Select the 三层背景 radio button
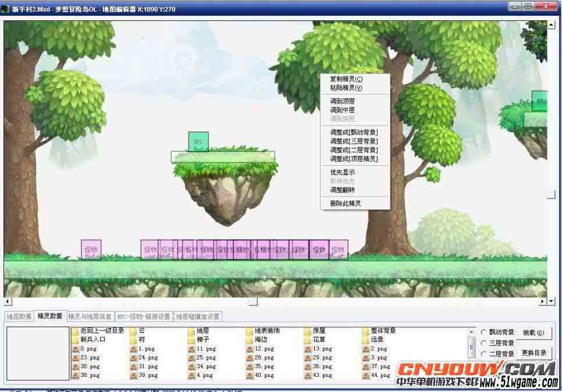The height and width of the screenshot is (392, 562). 483,343
